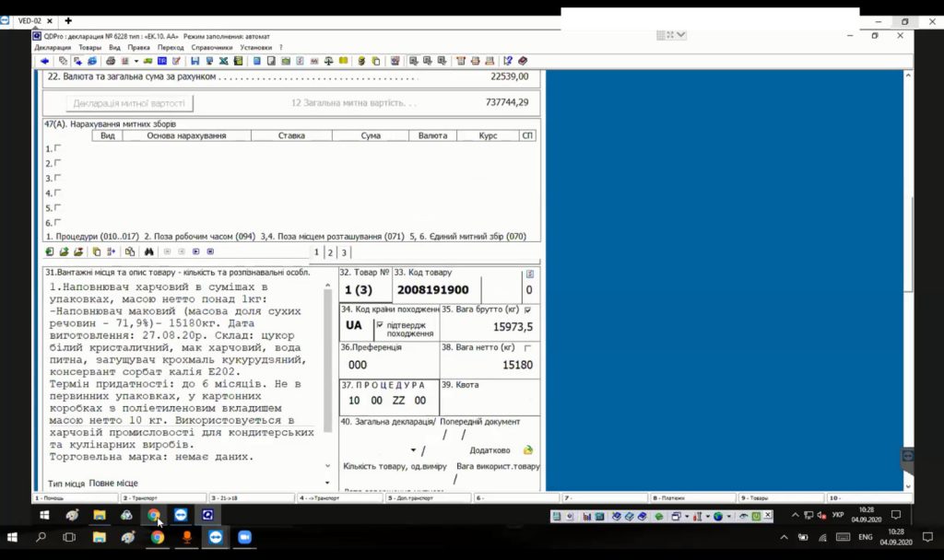Open the Правка menu

pos(138,48)
